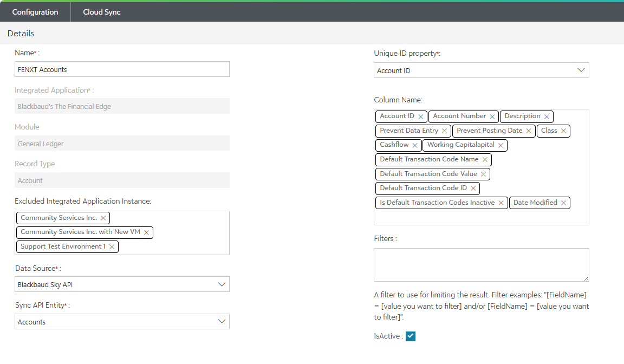Expand the Sync API Entity dropdown

click(x=122, y=321)
